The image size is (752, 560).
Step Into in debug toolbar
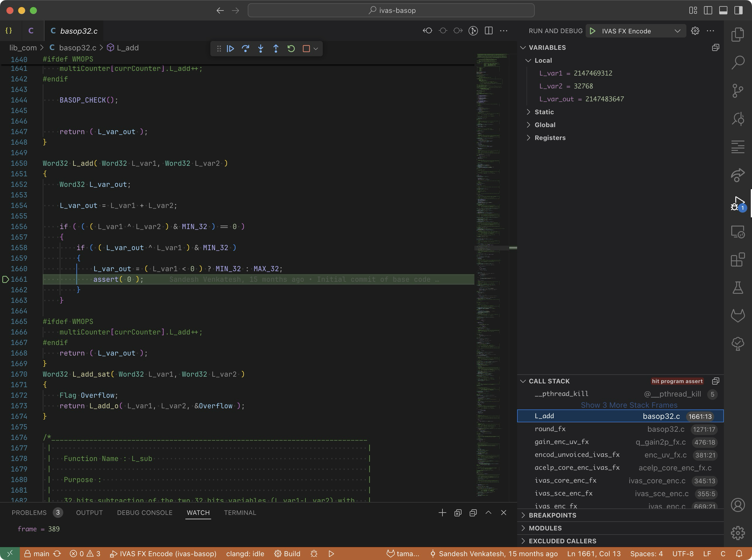coord(261,49)
